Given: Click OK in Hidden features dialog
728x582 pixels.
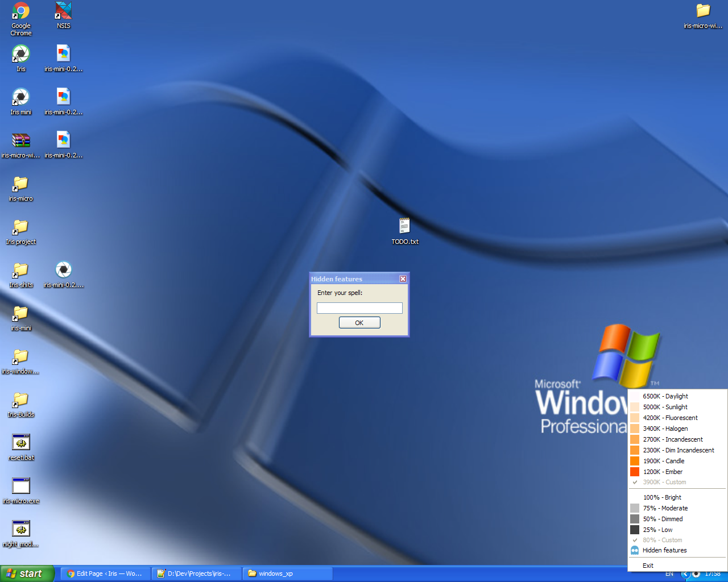Looking at the screenshot, I should click(x=359, y=323).
